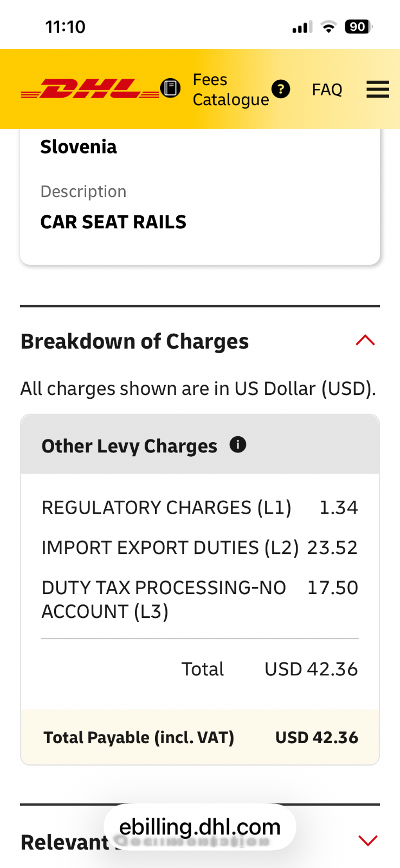400x868 pixels.
Task: Click the Breakdown of Charges heading
Action: (134, 342)
